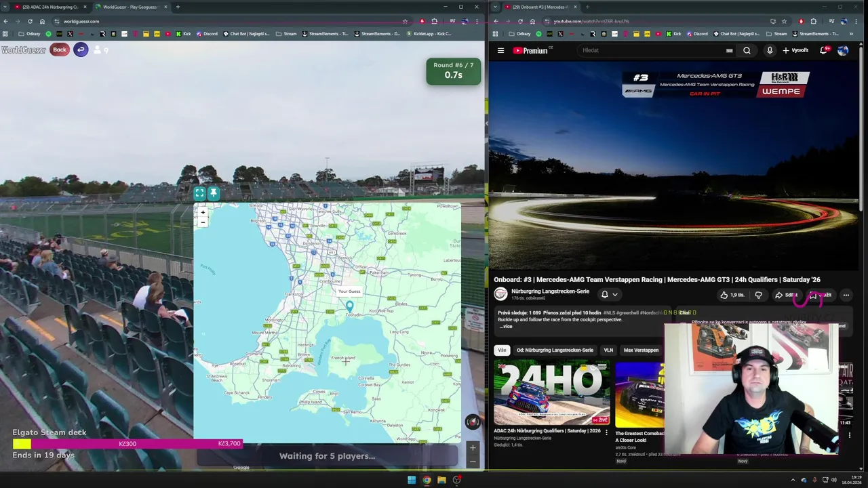868x488 pixels.
Task: Select the Vše filter chip
Action: (x=502, y=350)
